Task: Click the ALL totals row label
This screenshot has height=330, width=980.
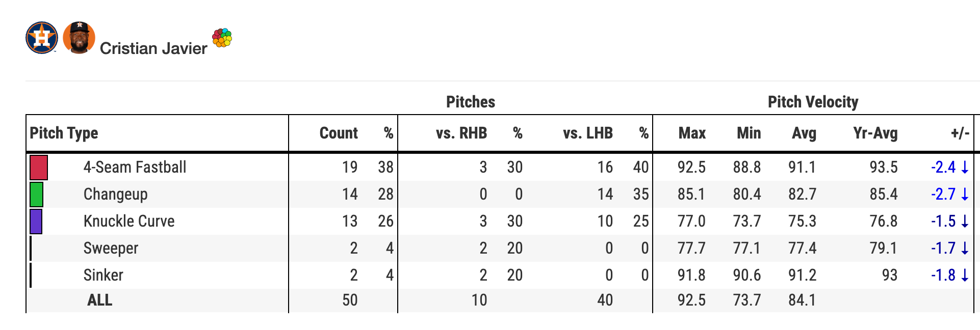Action: click(x=99, y=300)
